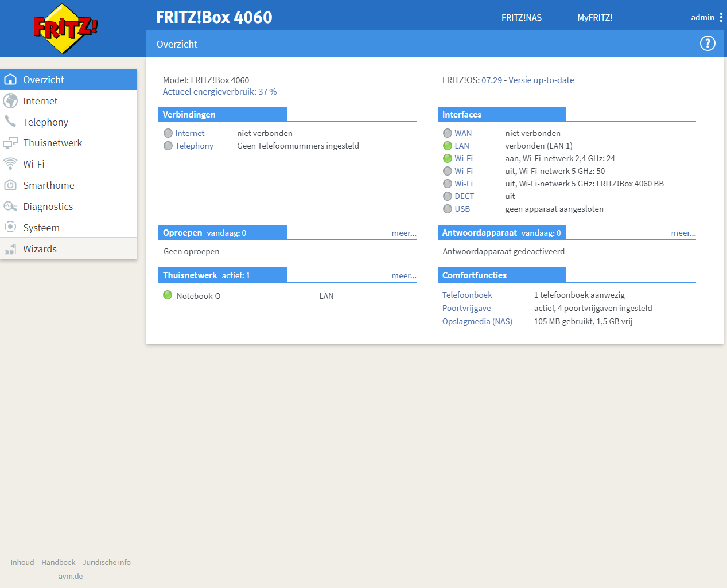Click the Inhoud footer link
This screenshot has height=588, width=727.
(22, 562)
